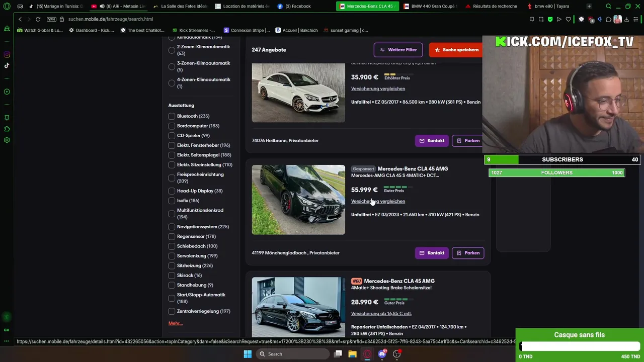Viewport: 644px width, 362px height.
Task: Park the Heilbronn 35.900 € listing
Action: pyautogui.click(x=467, y=141)
